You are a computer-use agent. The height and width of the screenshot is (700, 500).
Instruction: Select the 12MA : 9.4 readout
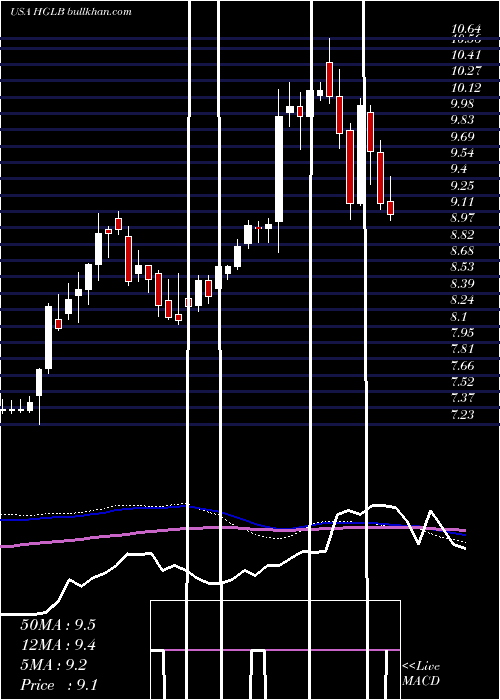pyautogui.click(x=58, y=645)
